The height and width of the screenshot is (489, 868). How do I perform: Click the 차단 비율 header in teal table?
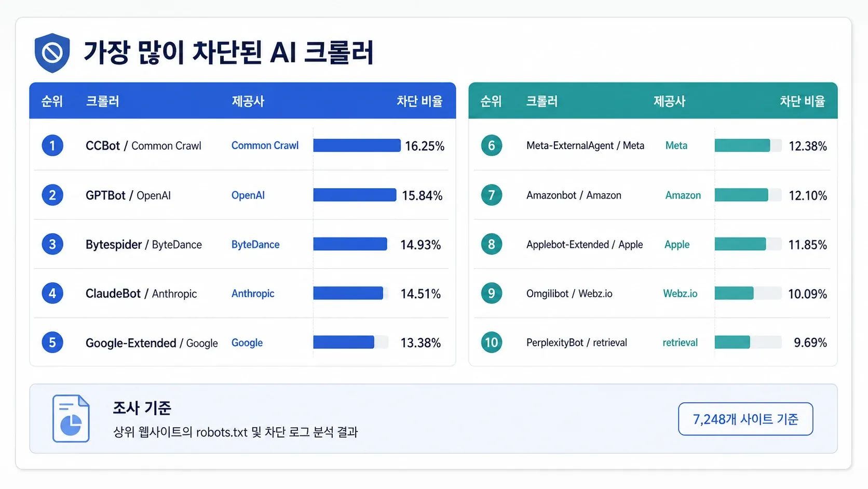[x=803, y=101]
